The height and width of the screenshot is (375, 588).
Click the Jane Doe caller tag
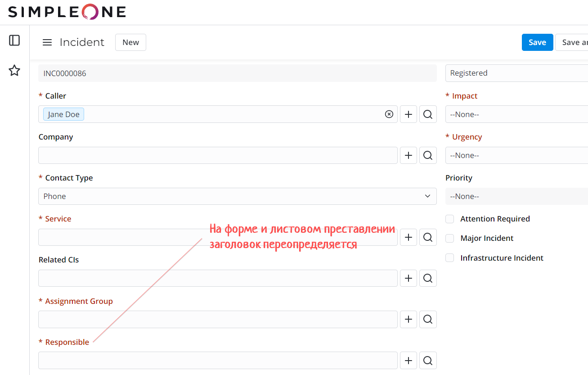(64, 114)
